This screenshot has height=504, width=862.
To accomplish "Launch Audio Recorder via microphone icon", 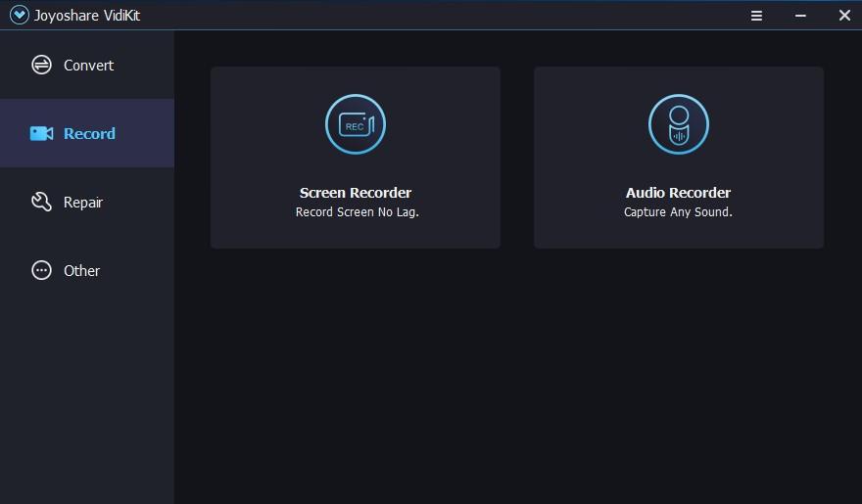I will coord(679,124).
